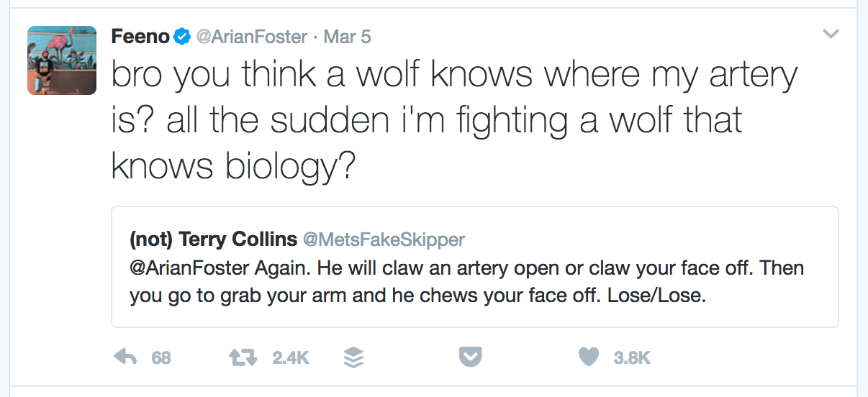Screen dimensions: 868x397
Task: Click the blue verified badge
Action: point(181,36)
